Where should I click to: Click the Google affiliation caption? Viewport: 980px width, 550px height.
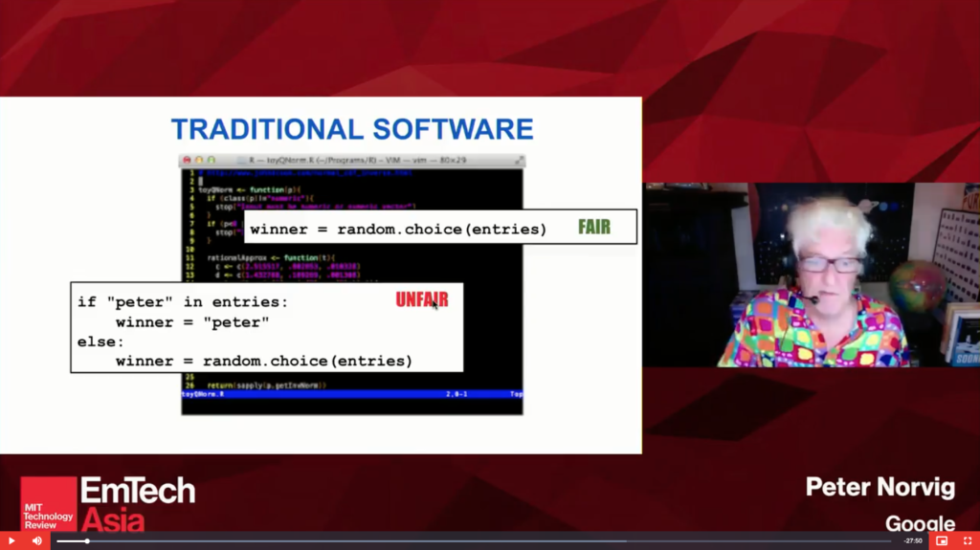click(919, 523)
